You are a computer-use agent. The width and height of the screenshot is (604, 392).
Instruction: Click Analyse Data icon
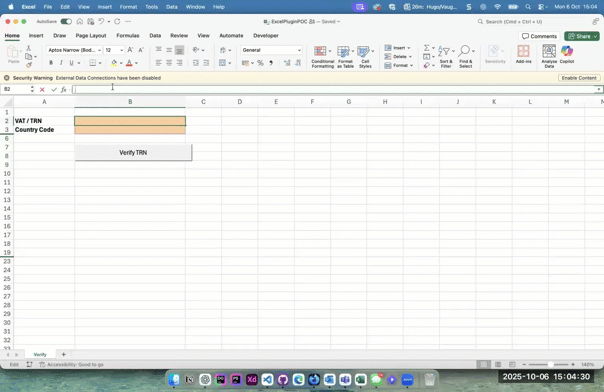[549, 56]
